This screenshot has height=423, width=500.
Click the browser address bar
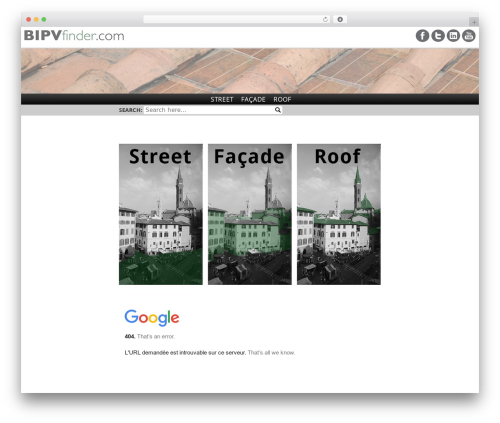point(236,19)
